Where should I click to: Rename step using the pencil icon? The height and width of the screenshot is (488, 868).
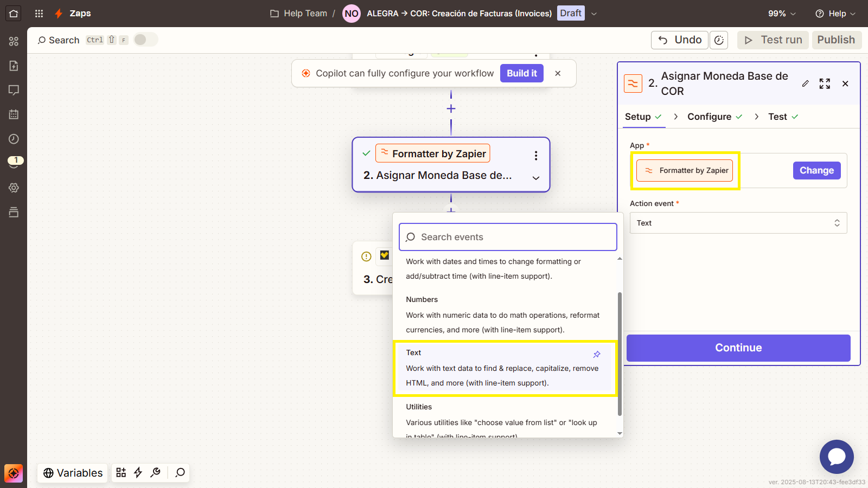tap(806, 84)
